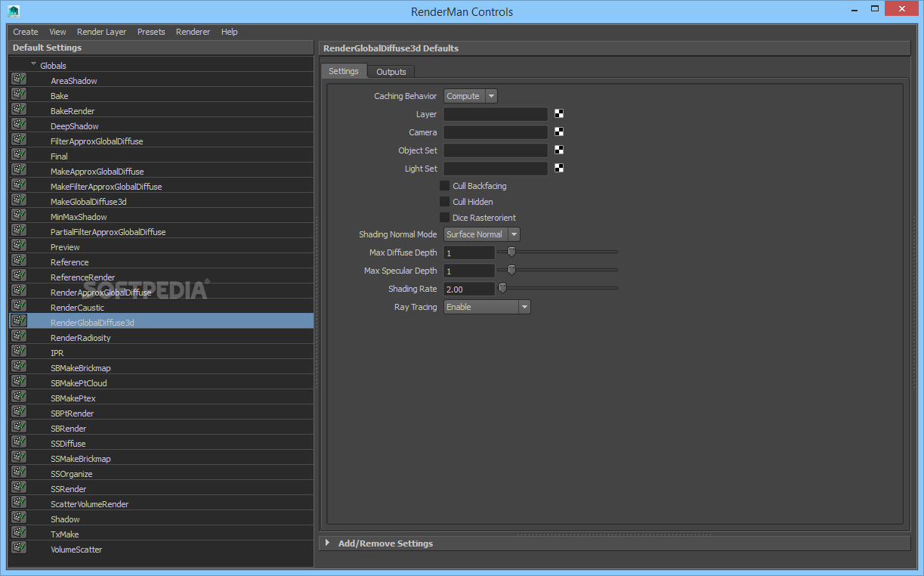Click the clapper icon beside Reference
The image size is (924, 576).
[x=19, y=260]
